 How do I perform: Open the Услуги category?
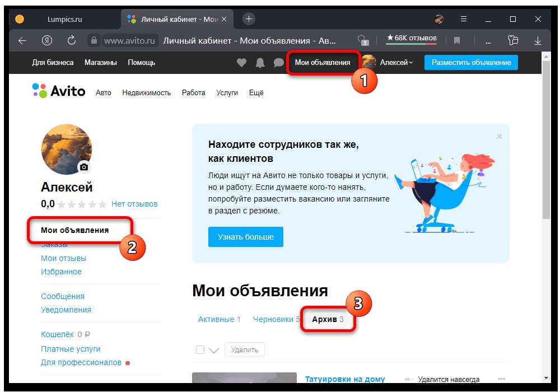pos(227,93)
